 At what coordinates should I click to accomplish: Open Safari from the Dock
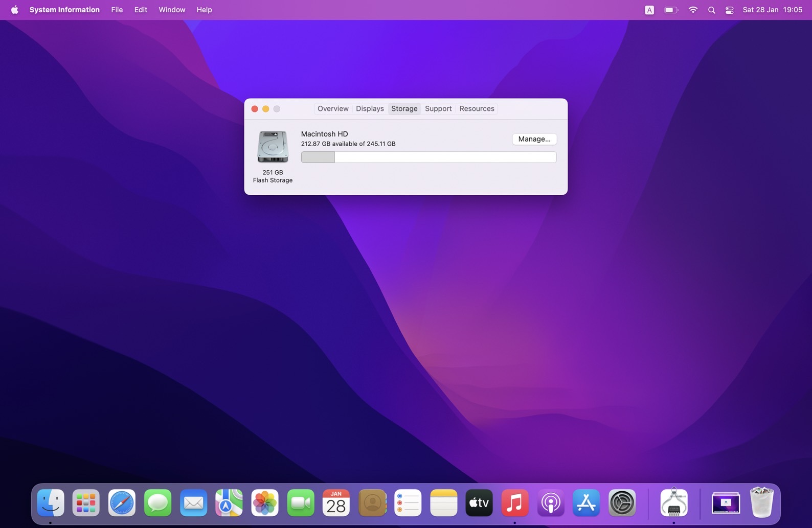tap(122, 503)
